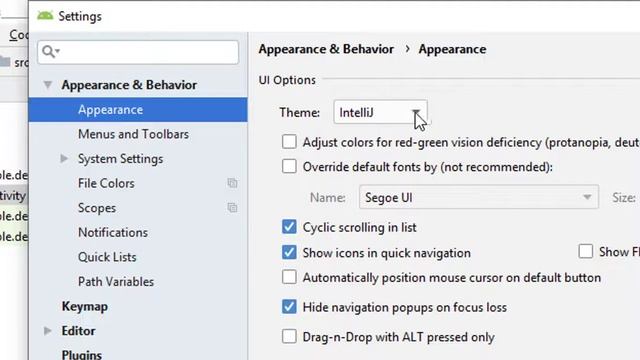
Task: Click inside the settings search field
Action: (138, 52)
